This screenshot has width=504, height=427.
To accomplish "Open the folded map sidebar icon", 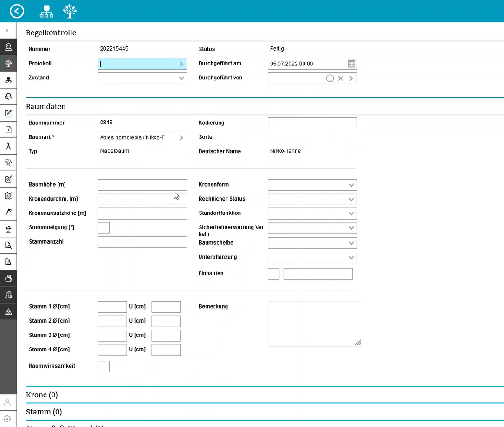I will point(8,195).
